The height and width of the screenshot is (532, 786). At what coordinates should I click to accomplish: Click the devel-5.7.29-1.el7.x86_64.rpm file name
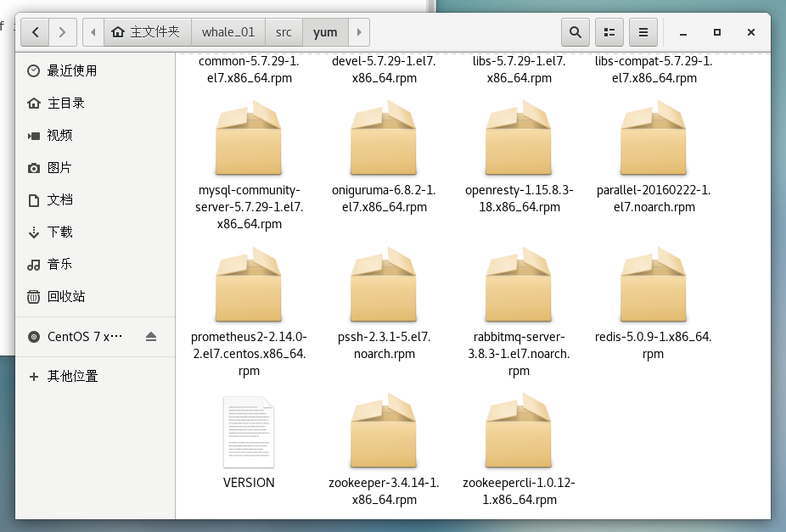[x=384, y=70]
